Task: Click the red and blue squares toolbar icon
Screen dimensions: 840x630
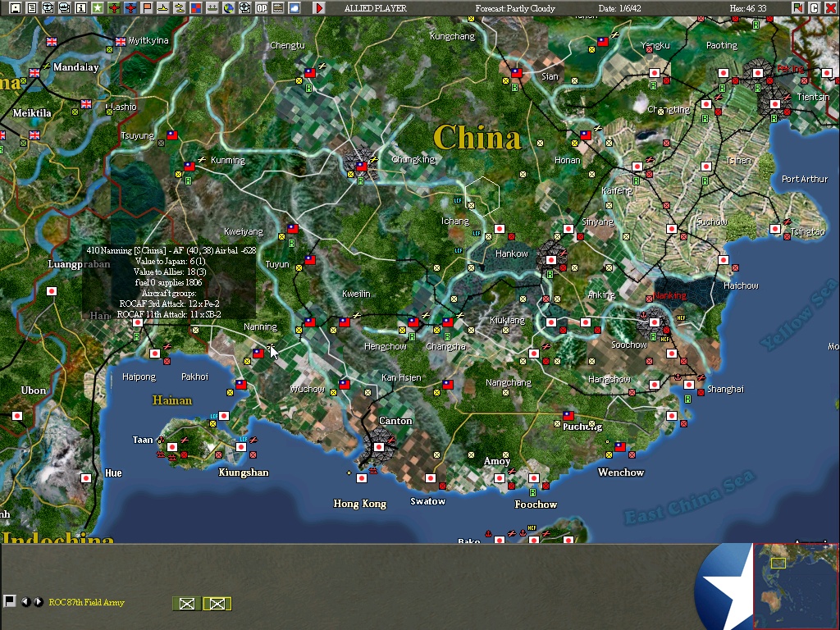Action: (196, 7)
